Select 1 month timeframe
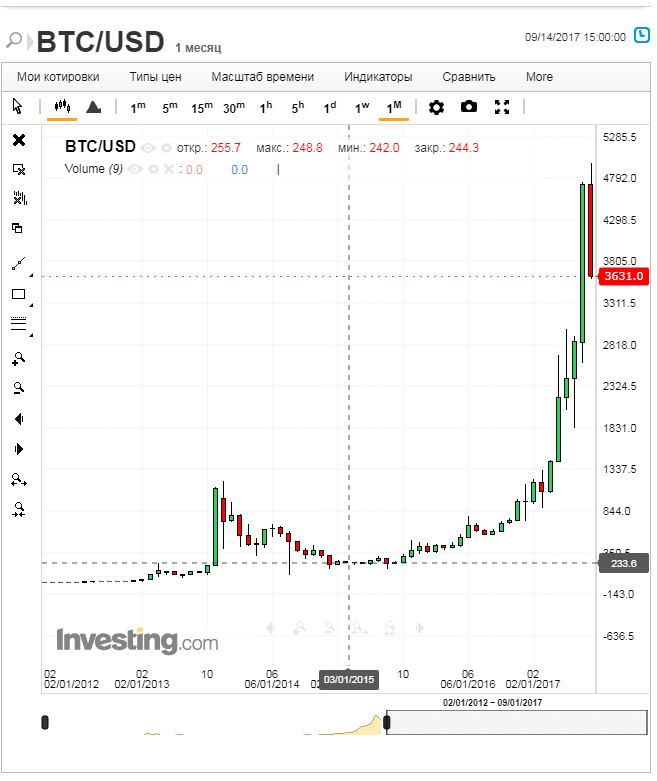The image size is (657, 781). pyautogui.click(x=394, y=107)
